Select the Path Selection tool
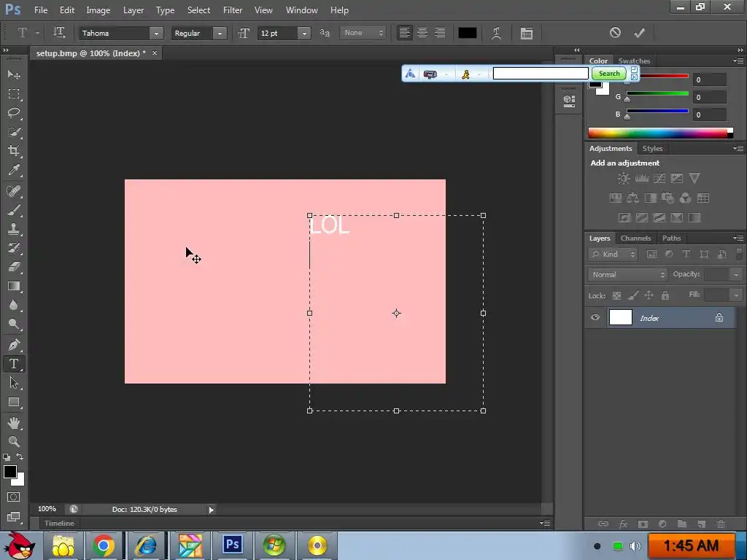The height and width of the screenshot is (560, 747). pos(14,383)
